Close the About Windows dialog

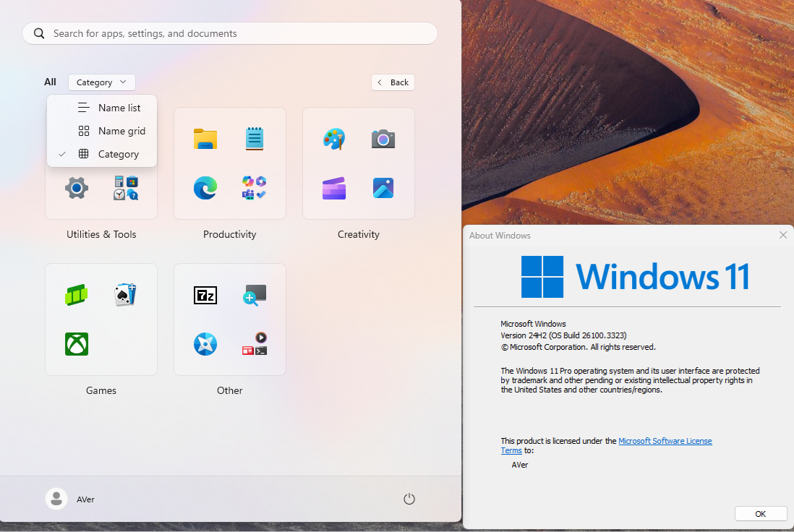783,235
